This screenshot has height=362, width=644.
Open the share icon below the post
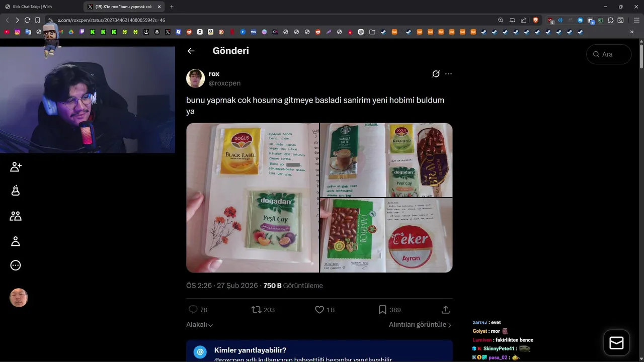point(445,310)
